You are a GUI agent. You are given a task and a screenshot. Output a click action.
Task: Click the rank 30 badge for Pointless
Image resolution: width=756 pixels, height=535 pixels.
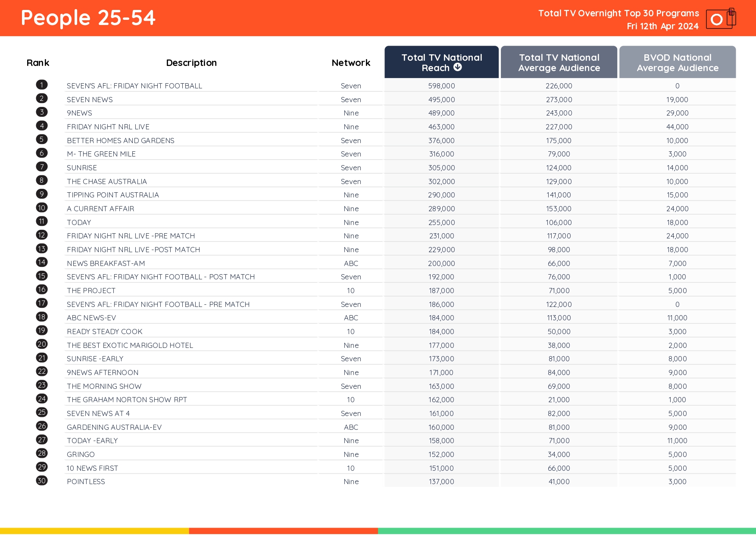[41, 480]
